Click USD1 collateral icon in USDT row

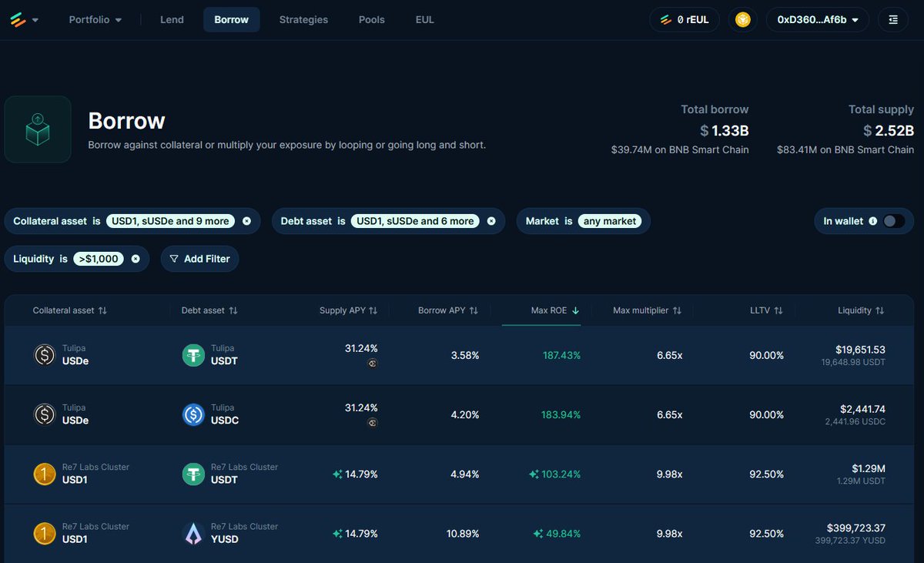point(45,474)
